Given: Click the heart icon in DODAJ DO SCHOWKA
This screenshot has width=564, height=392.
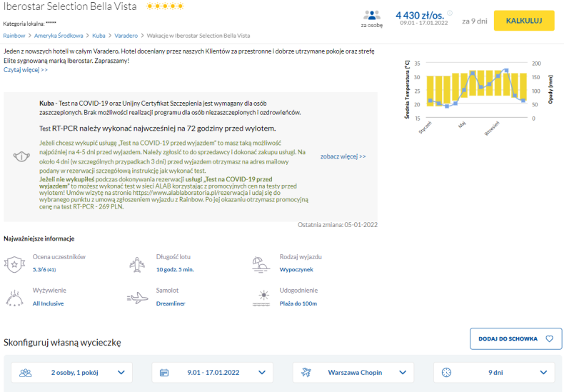Looking at the screenshot, I should (x=549, y=338).
